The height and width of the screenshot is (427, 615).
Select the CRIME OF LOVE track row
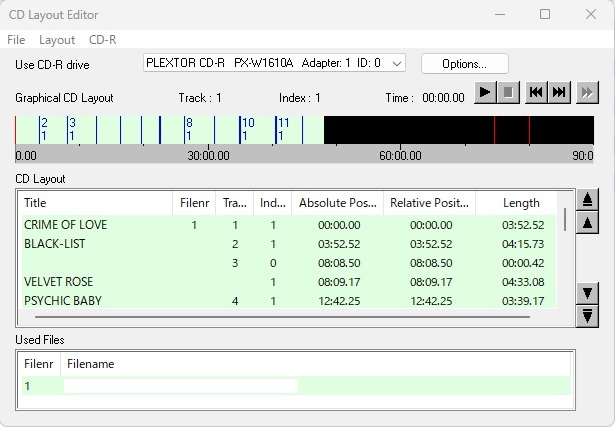point(65,225)
